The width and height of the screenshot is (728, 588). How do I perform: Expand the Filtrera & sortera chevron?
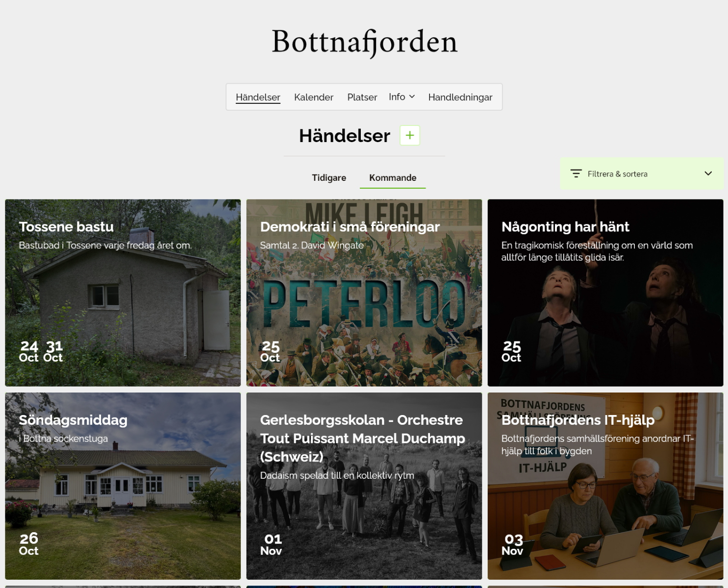[x=708, y=173]
